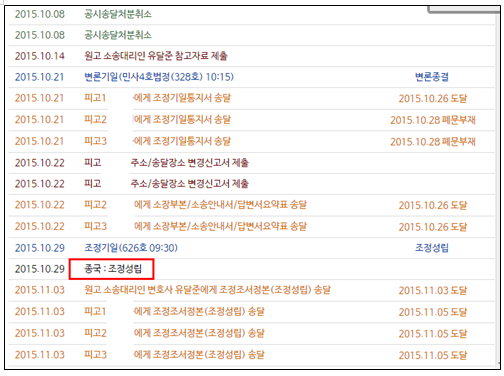Select 피고3 in the 소장부본 송달 row
The width and height of the screenshot is (504, 376).
(95, 226)
